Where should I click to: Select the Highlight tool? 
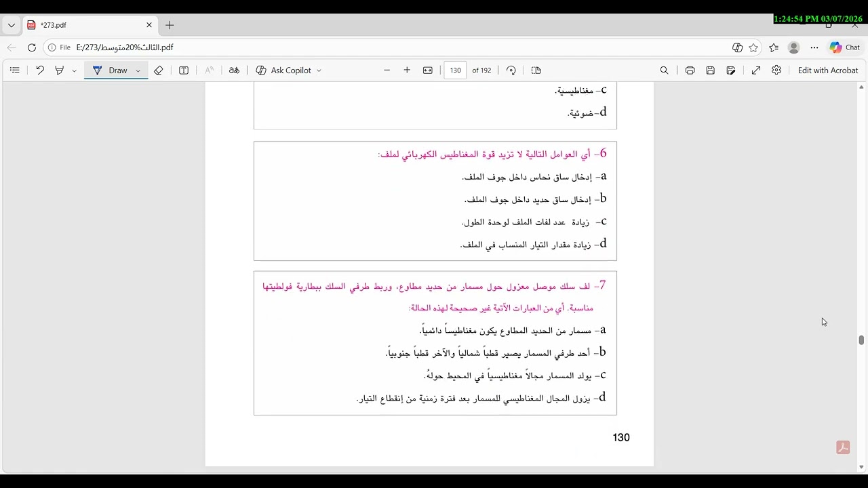pos(60,70)
